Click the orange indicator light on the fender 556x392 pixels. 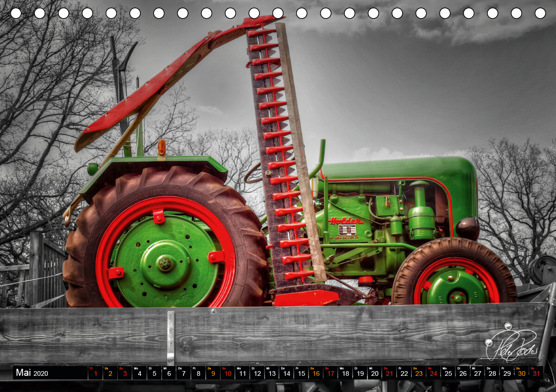coord(161,147)
